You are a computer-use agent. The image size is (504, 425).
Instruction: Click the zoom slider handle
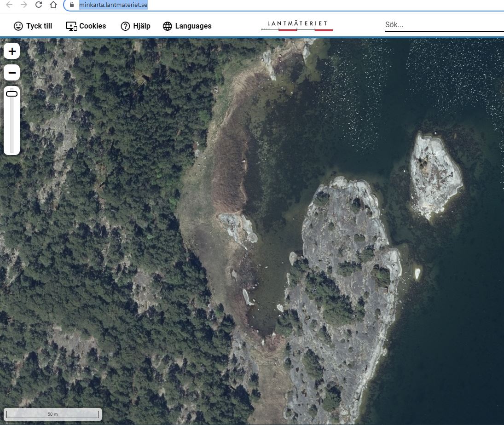click(12, 94)
